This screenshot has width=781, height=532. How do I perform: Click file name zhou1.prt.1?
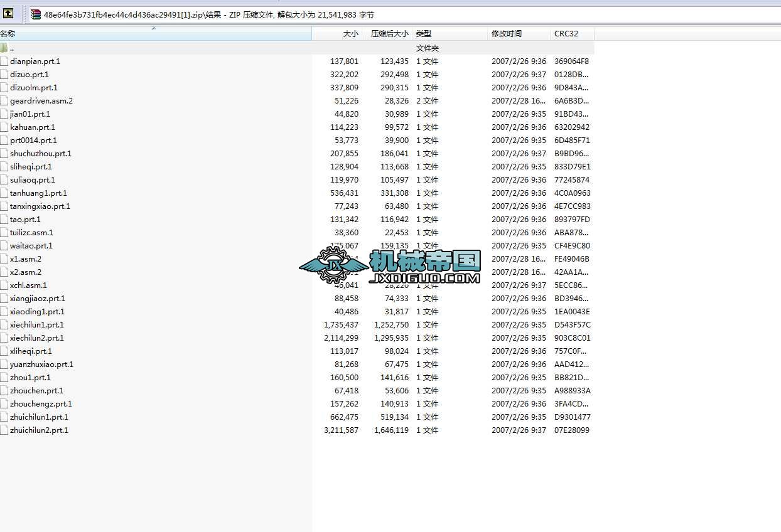[30, 378]
